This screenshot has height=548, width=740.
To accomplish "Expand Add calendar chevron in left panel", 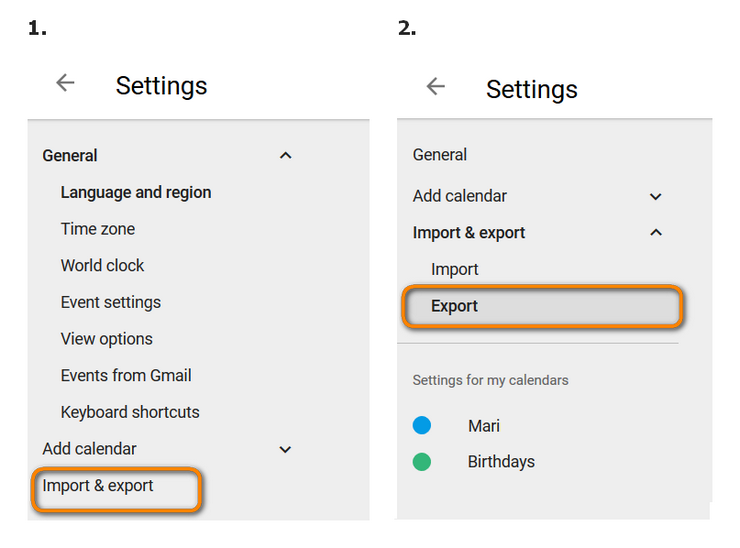I will coord(285,450).
